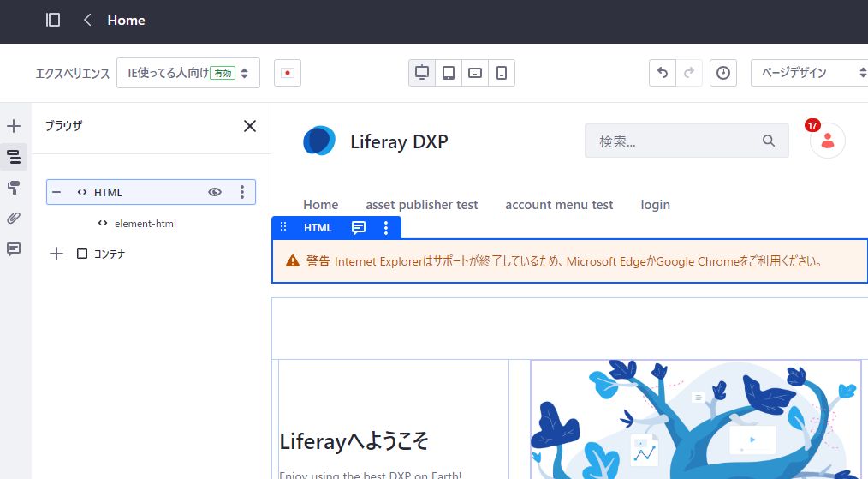The image size is (868, 479).
Task: Switch to landscape phone viewport preview
Action: pyautogui.click(x=475, y=73)
